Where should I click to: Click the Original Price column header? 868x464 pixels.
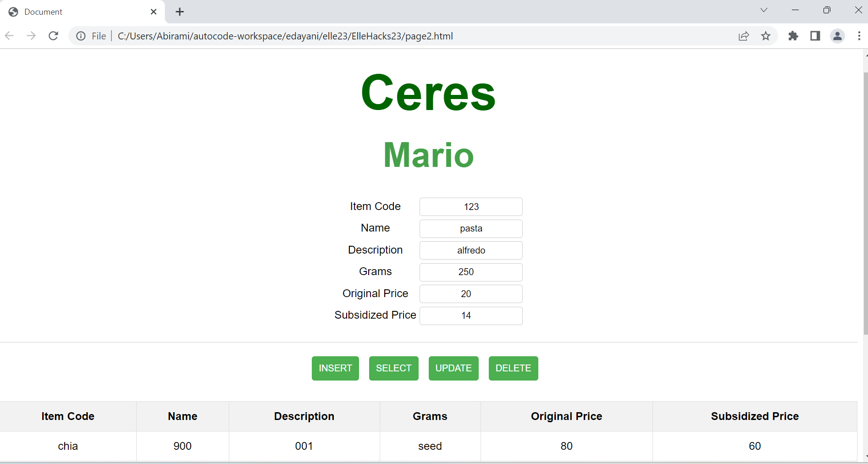click(567, 416)
